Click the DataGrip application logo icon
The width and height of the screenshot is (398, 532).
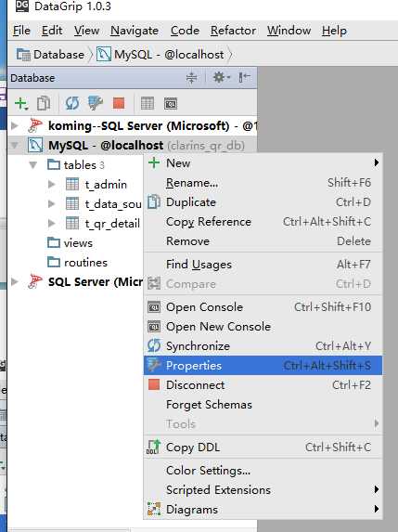pyautogui.click(x=22, y=6)
